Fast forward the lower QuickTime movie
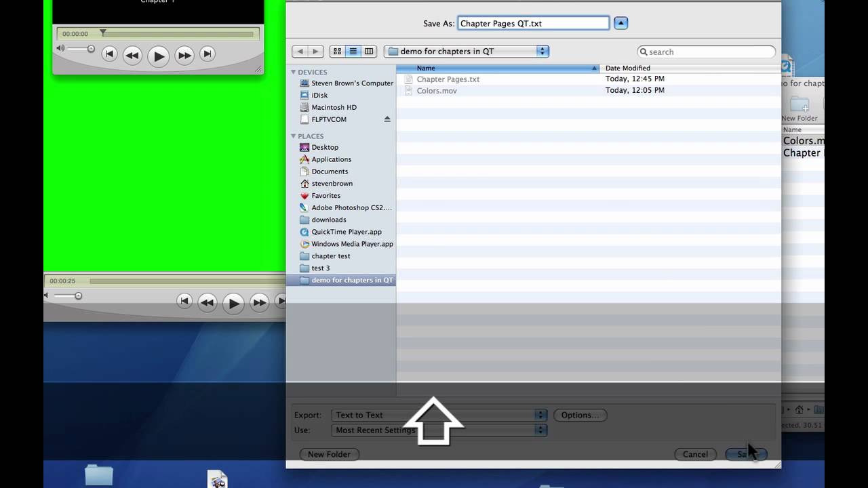The height and width of the screenshot is (488, 868). [x=259, y=303]
